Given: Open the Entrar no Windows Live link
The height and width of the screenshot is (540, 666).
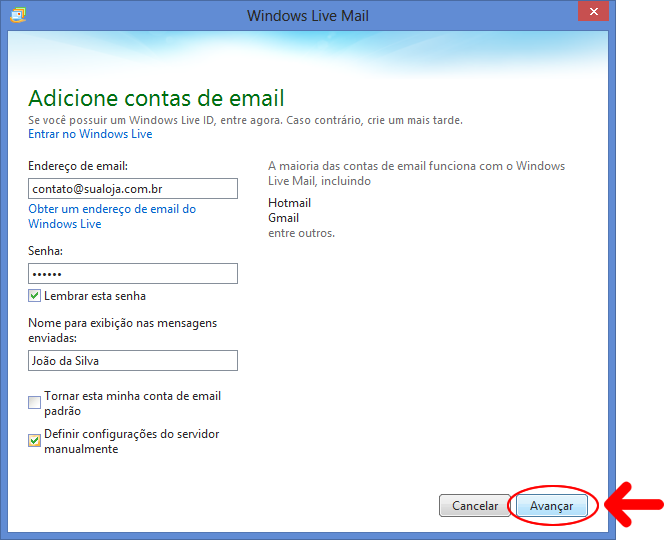Looking at the screenshot, I should [x=90, y=134].
